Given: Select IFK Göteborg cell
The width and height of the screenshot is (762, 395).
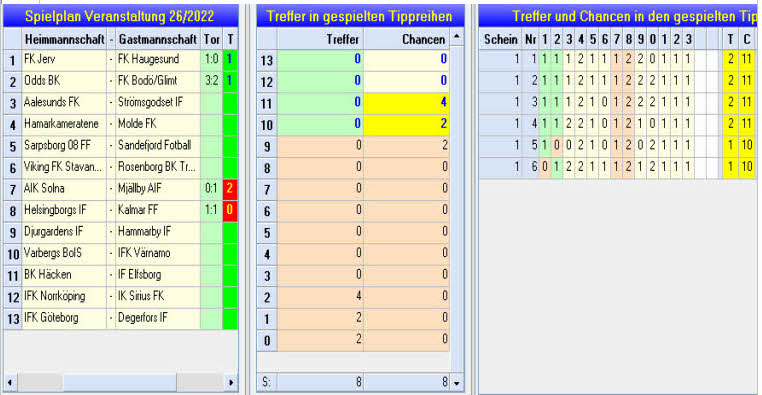Looking at the screenshot, I should [64, 318].
